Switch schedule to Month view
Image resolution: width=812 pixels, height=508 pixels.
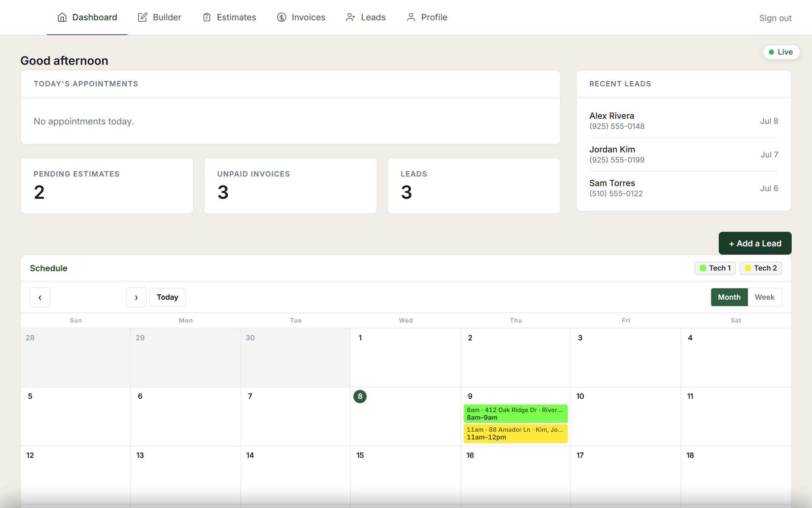click(x=729, y=297)
